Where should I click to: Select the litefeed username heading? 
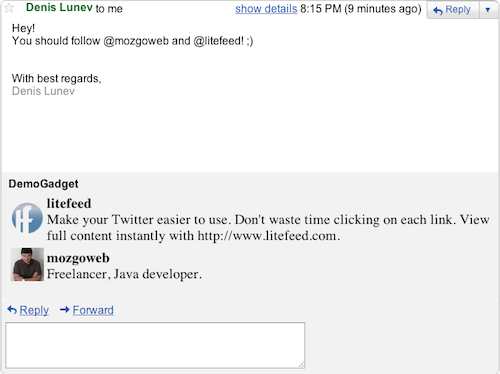click(x=69, y=203)
